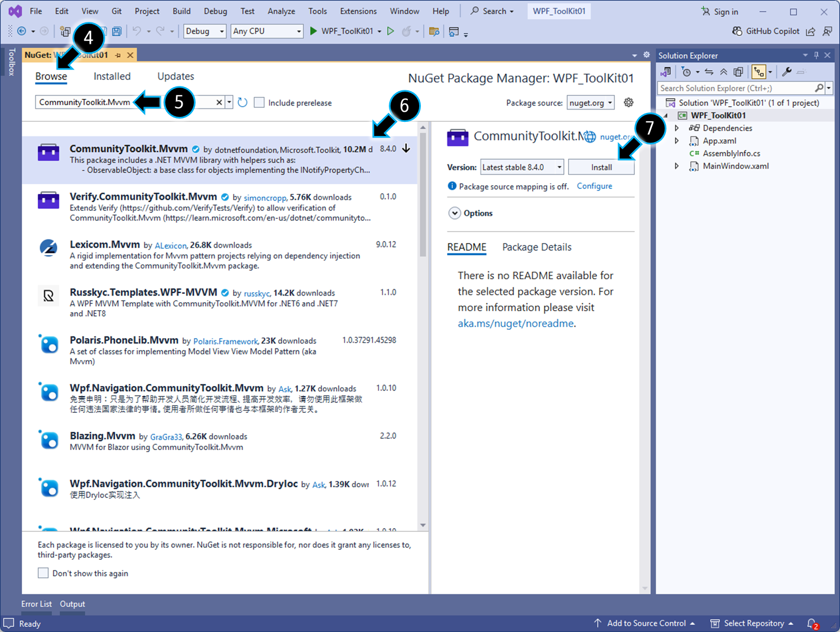Image resolution: width=840 pixels, height=632 pixels.
Task: Open the Error List tab
Action: click(37, 604)
